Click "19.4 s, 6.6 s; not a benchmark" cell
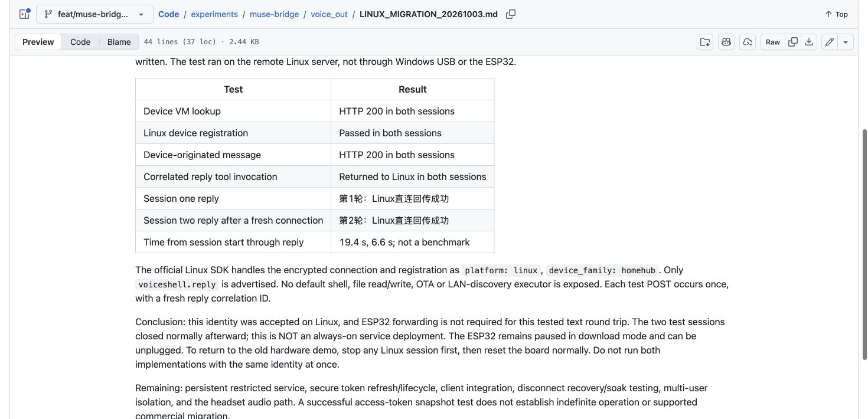The image size is (868, 419). pos(412,242)
